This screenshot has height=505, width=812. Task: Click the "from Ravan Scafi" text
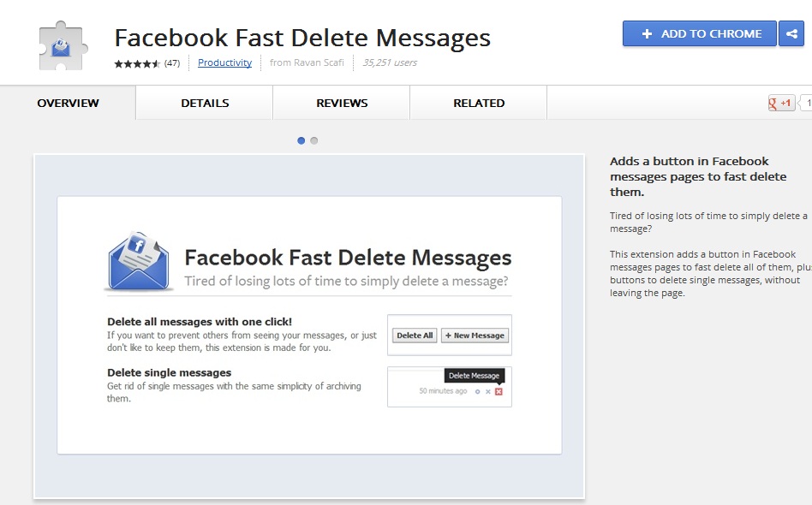point(307,62)
